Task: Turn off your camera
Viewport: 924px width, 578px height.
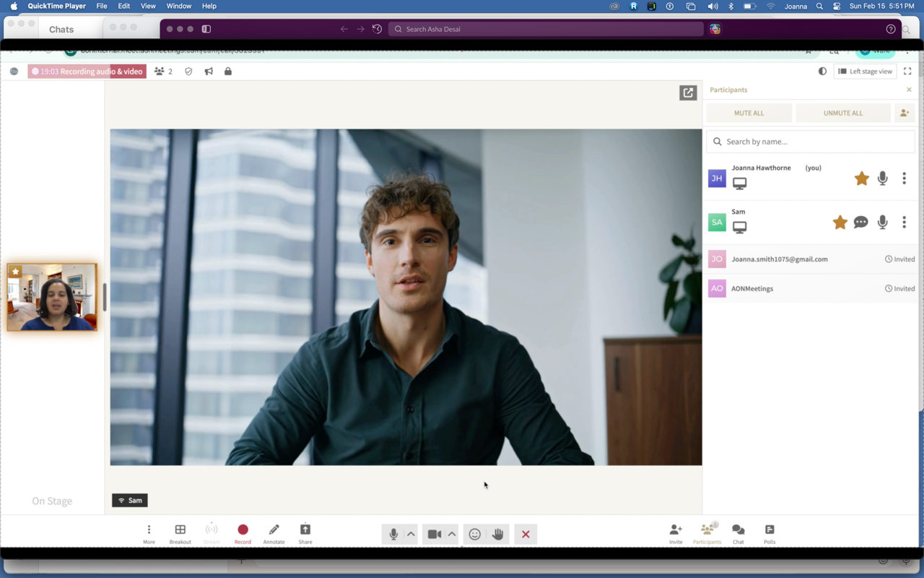Action: pos(433,534)
